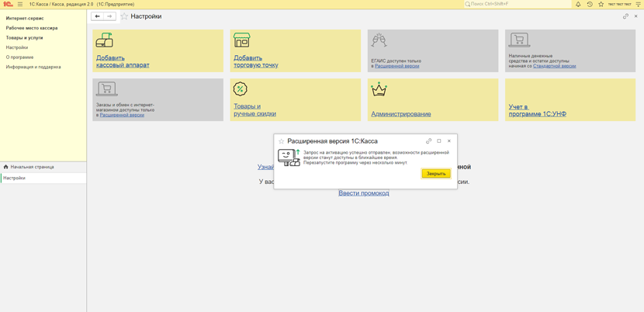Star the Настройки page as favorite
Screen dimensions: 644x312
coord(124,16)
